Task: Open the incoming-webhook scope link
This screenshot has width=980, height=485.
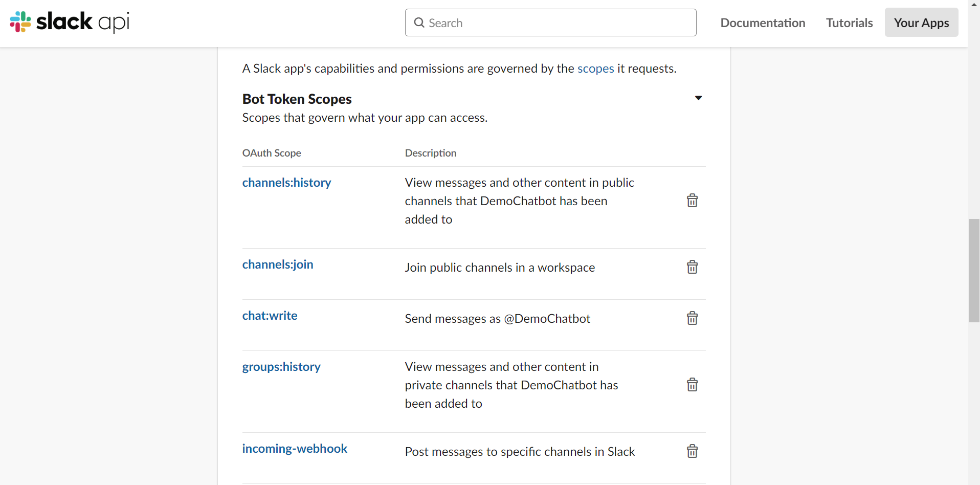Action: click(295, 449)
